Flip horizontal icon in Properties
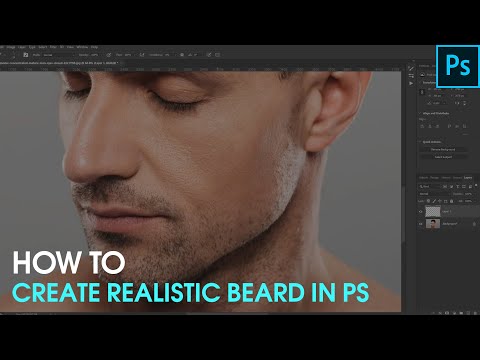The image size is (480, 360). [457, 103]
